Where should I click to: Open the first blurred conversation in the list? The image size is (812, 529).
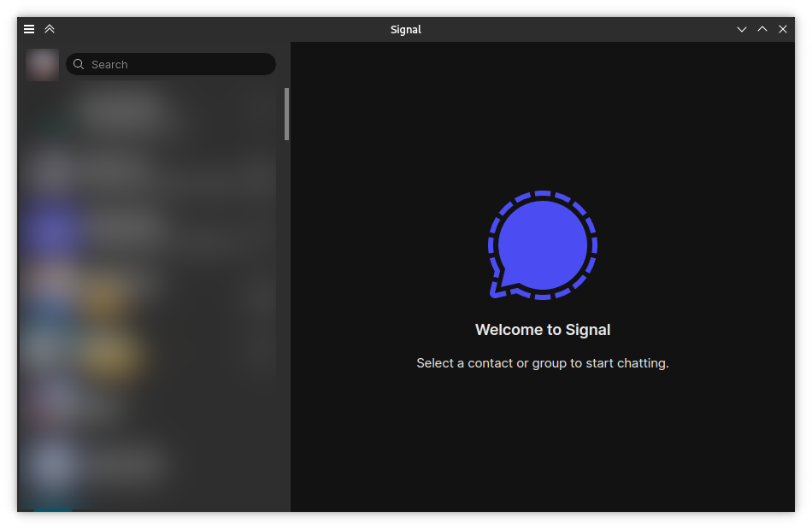[151, 111]
